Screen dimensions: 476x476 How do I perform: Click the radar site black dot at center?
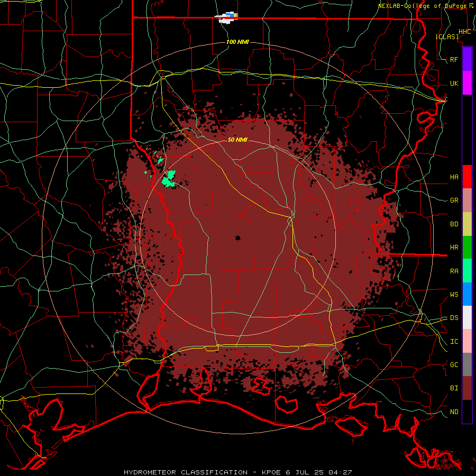237,237
